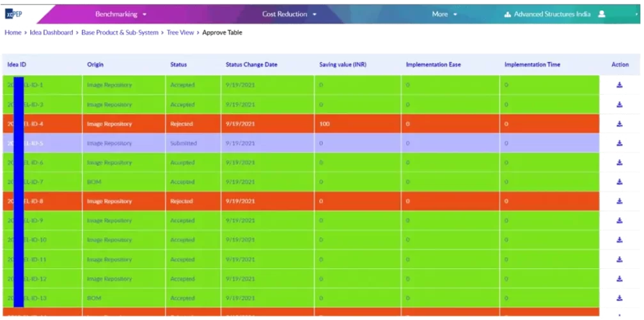The height and width of the screenshot is (320, 644).
Task: Click the Action column header
Action: point(620,65)
